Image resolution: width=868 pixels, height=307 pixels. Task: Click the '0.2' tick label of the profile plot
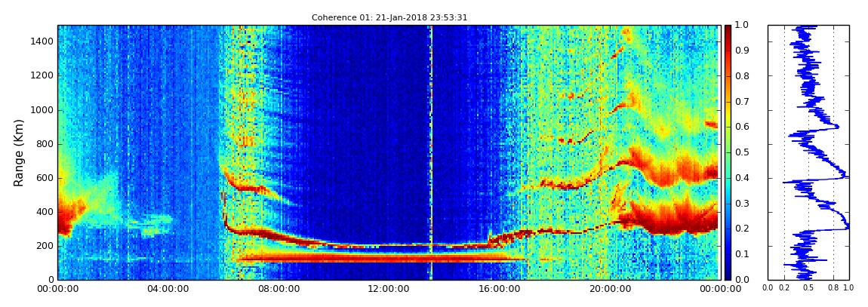(x=784, y=287)
